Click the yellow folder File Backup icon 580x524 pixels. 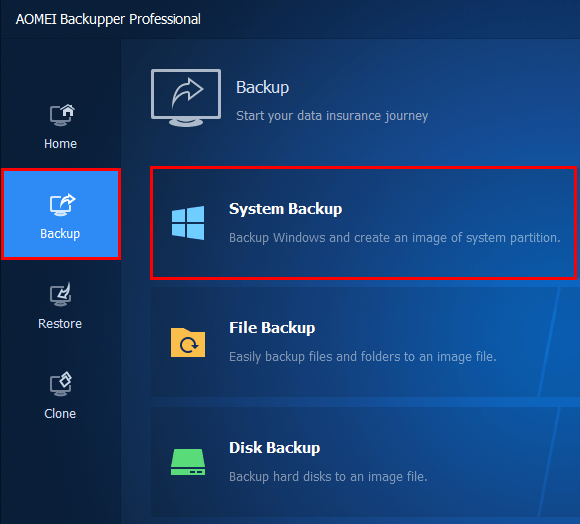coord(188,343)
